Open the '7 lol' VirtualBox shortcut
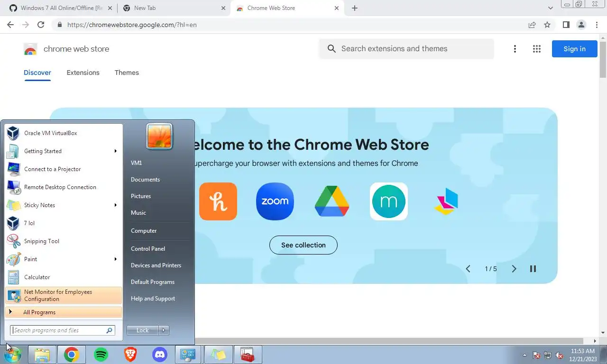Viewport: 607px width, 364px height. coord(64,223)
